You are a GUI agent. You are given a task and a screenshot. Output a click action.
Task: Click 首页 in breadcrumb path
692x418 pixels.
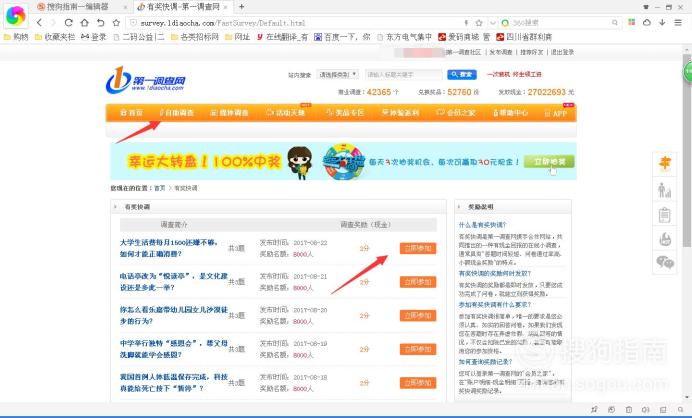159,188
